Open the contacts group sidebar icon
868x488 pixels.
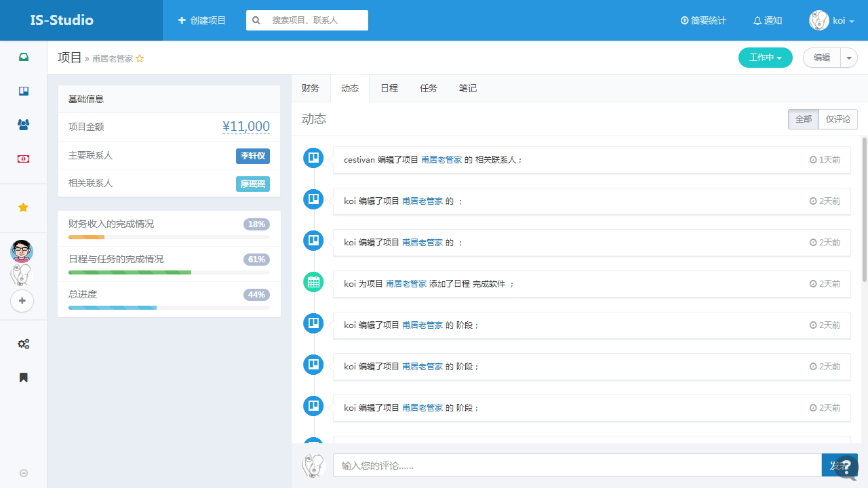24,125
